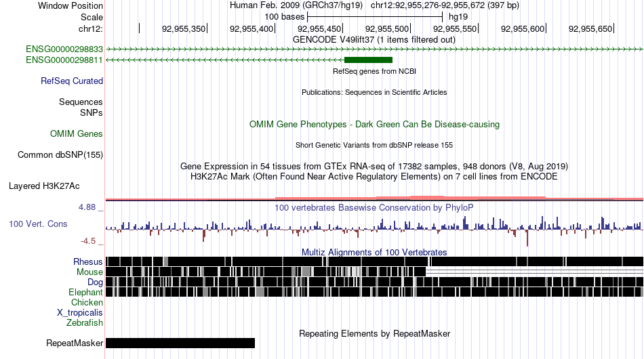The image size is (644, 359).
Task: Click the Elephant alignment label
Action: click(x=85, y=292)
